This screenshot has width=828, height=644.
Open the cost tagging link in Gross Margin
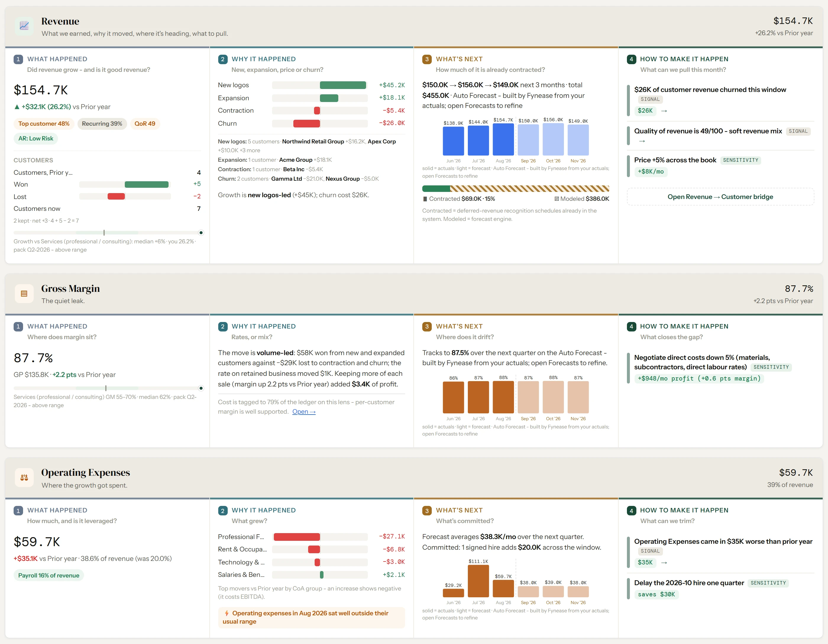(x=304, y=412)
